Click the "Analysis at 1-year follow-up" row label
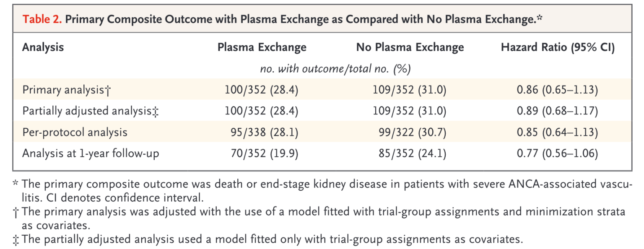Image resolution: width=644 pixels, height=249 pixels. tap(91, 153)
